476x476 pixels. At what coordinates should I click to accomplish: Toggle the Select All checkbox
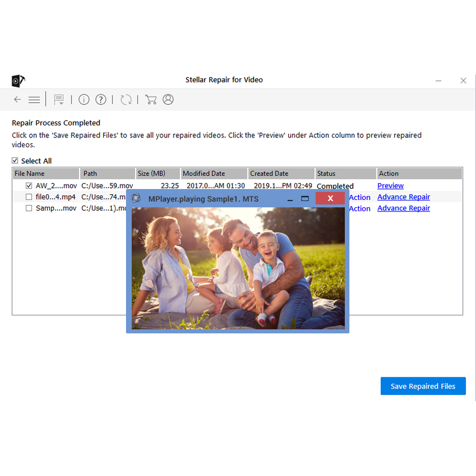point(15,161)
